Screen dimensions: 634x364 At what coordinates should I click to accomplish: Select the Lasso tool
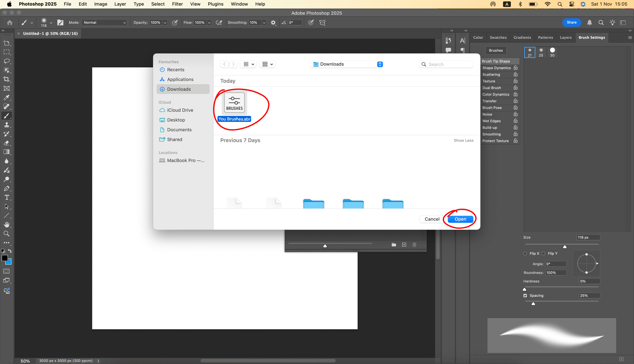point(6,61)
